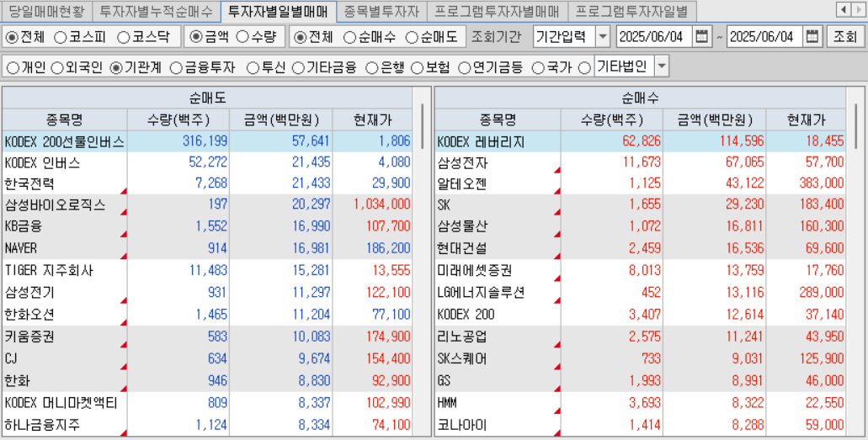Select the 현대건설 row
This screenshot has height=440, width=868.
[641, 248]
